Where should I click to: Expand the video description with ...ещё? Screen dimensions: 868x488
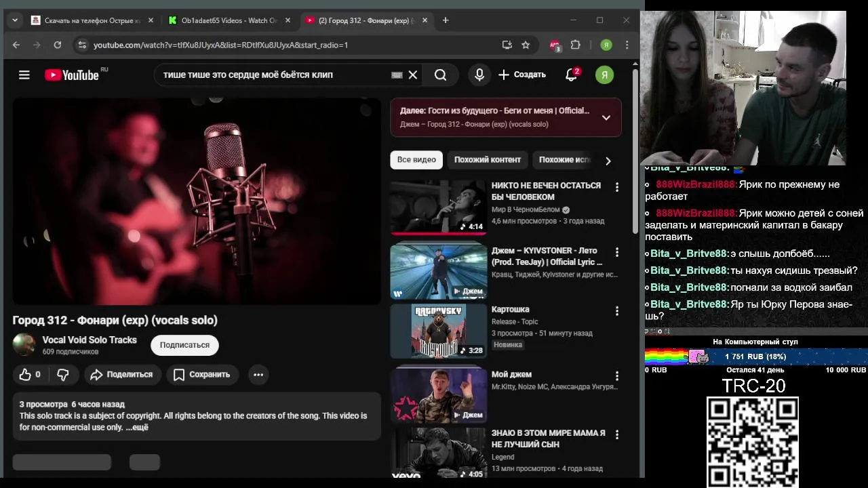137,427
